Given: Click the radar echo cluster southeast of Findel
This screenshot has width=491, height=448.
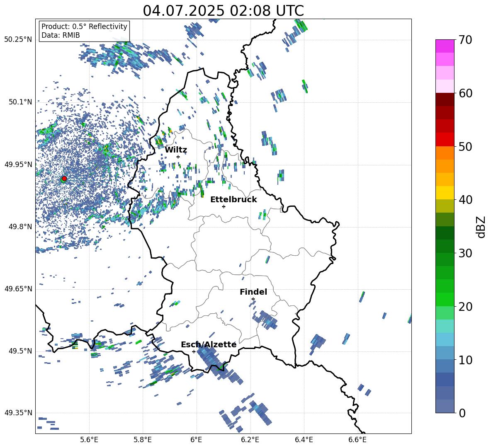Looking at the screenshot, I should click(x=265, y=320).
